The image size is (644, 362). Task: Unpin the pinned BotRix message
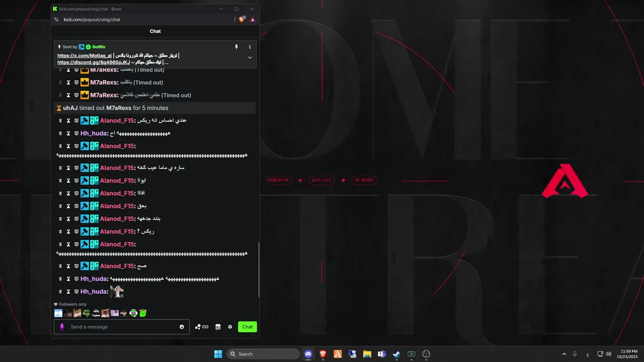236,47
